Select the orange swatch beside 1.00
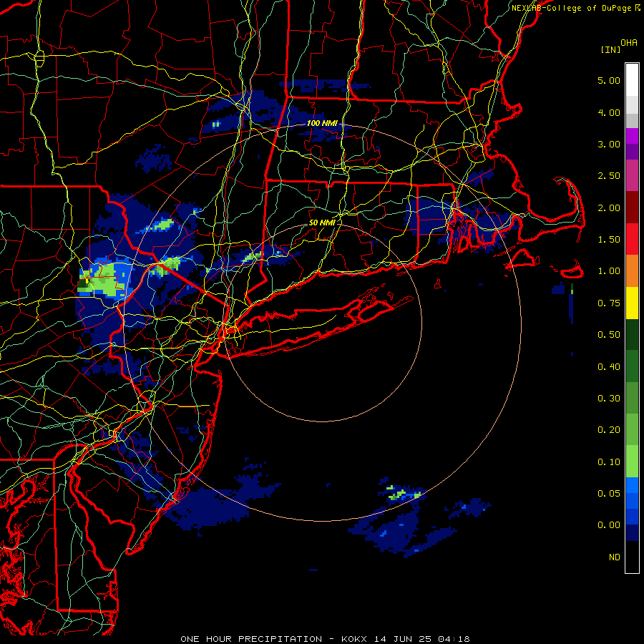This screenshot has height=644, width=644. (632, 271)
